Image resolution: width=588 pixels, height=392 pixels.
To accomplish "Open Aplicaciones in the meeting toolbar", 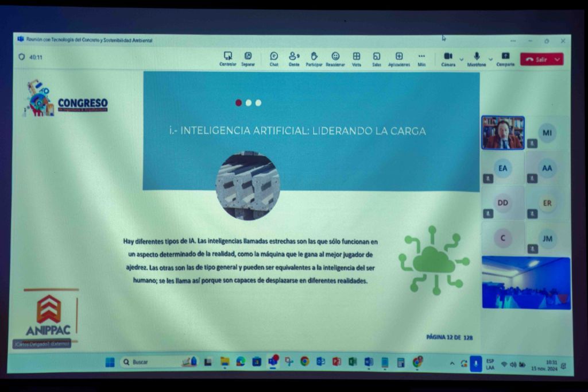I will 399,59.
